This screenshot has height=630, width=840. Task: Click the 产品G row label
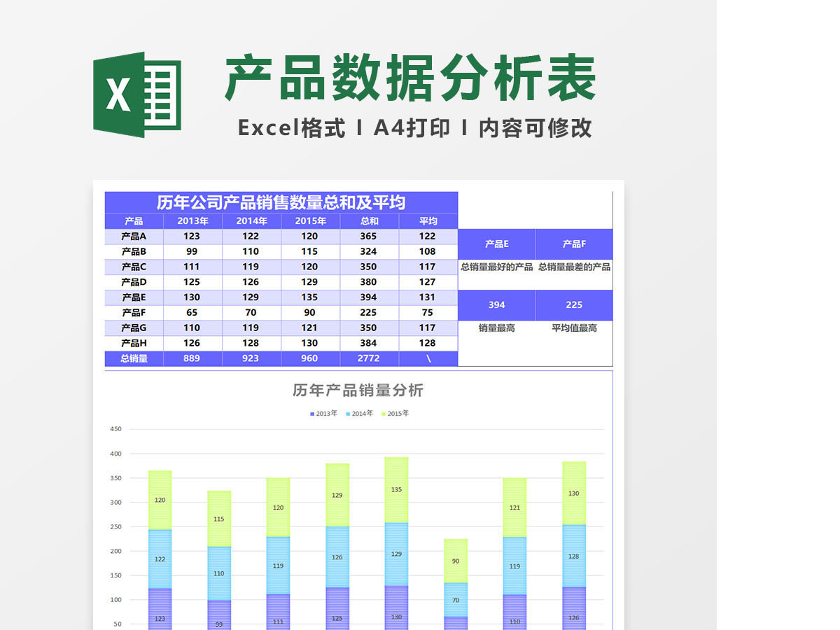coord(134,328)
